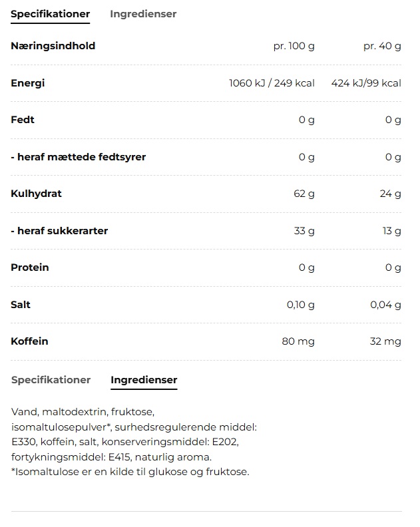Click the Næringsindhold header label

point(53,46)
